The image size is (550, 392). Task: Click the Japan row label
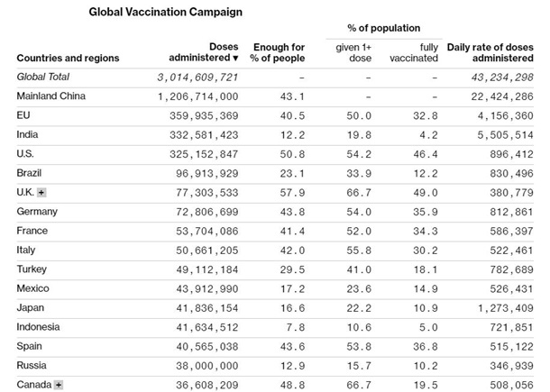click(x=31, y=307)
